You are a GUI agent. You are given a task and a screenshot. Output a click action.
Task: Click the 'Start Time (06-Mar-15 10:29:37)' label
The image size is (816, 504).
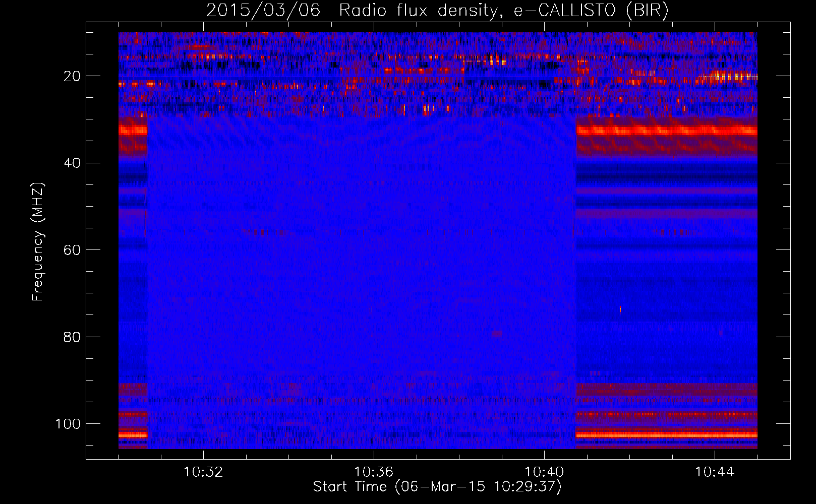point(437,487)
